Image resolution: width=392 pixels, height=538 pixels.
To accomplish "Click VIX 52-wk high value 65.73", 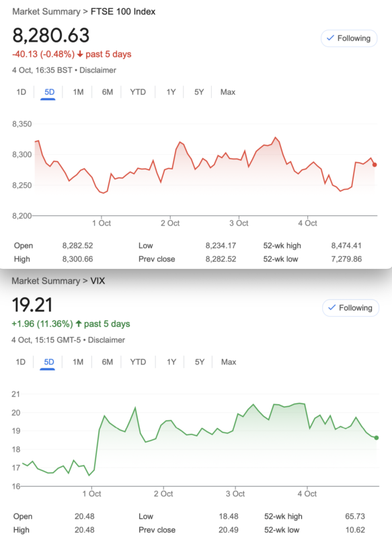I will coord(355,516).
